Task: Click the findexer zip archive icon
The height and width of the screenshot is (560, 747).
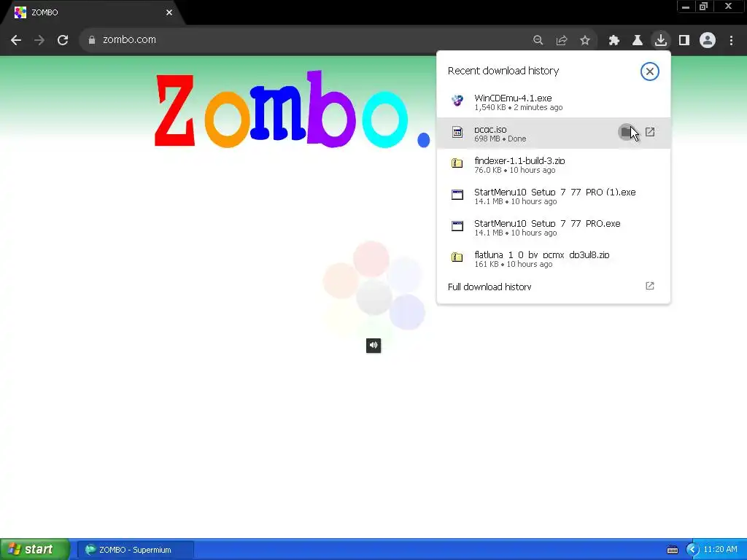Action: [457, 163]
